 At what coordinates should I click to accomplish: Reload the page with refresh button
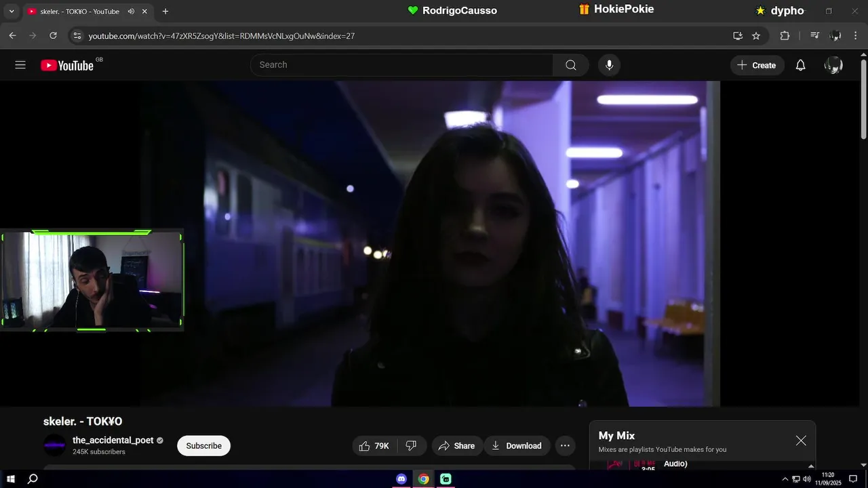54,36
